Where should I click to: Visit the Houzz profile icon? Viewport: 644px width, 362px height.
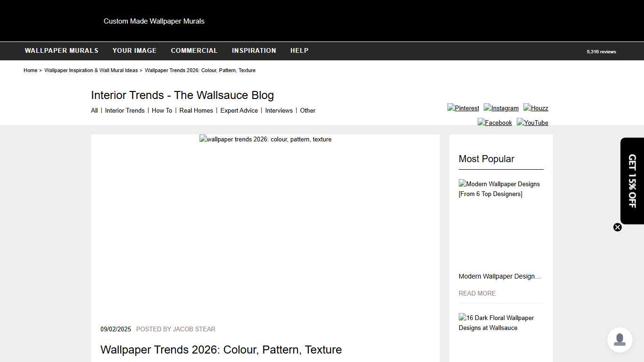pos(536,108)
